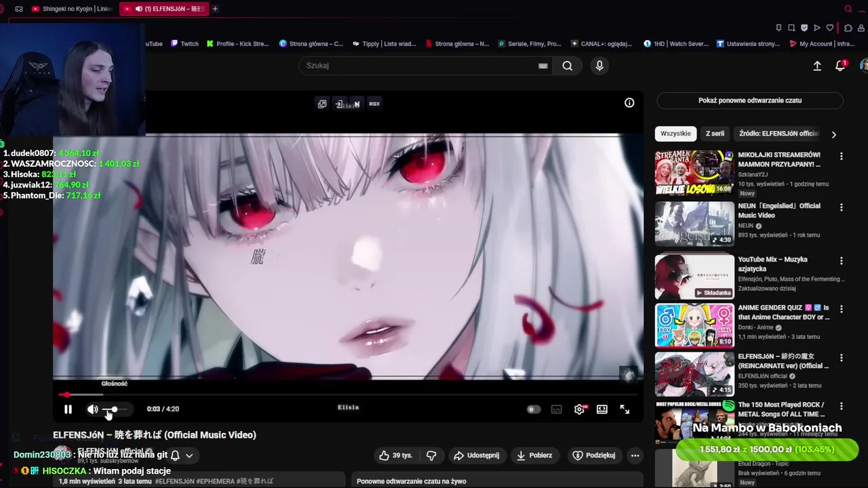Open 'MIKOŁAJKI STREAMERÓW' video thumbnail
Image resolution: width=868 pixels, height=488 pixels.
click(694, 173)
